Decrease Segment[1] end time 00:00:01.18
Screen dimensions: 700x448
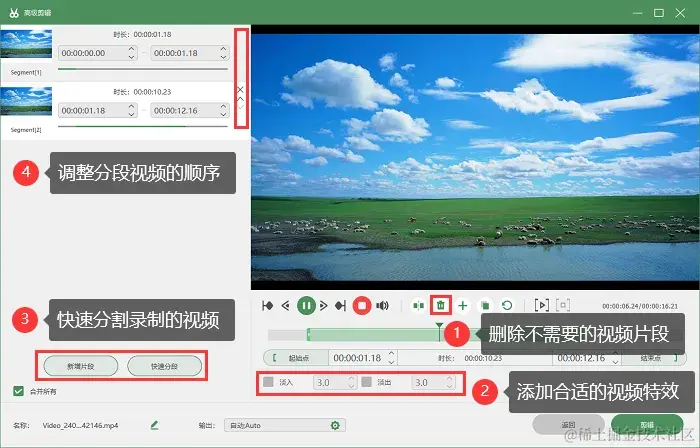click(224, 57)
